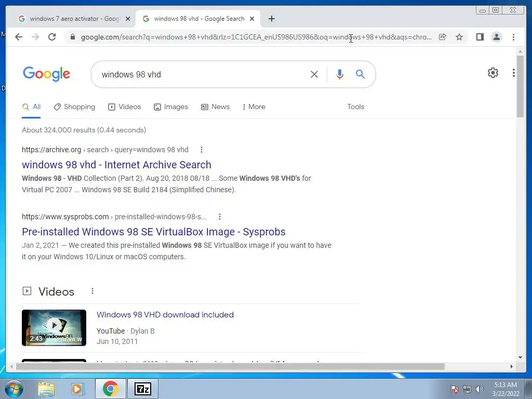Click the browser forward arrow
Viewport: 532px width, 399px height.
point(35,37)
